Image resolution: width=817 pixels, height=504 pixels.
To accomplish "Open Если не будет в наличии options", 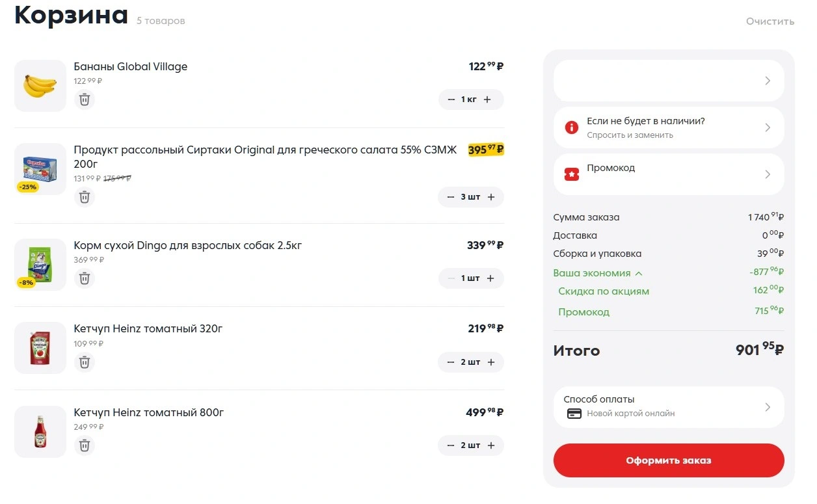I will (x=669, y=127).
